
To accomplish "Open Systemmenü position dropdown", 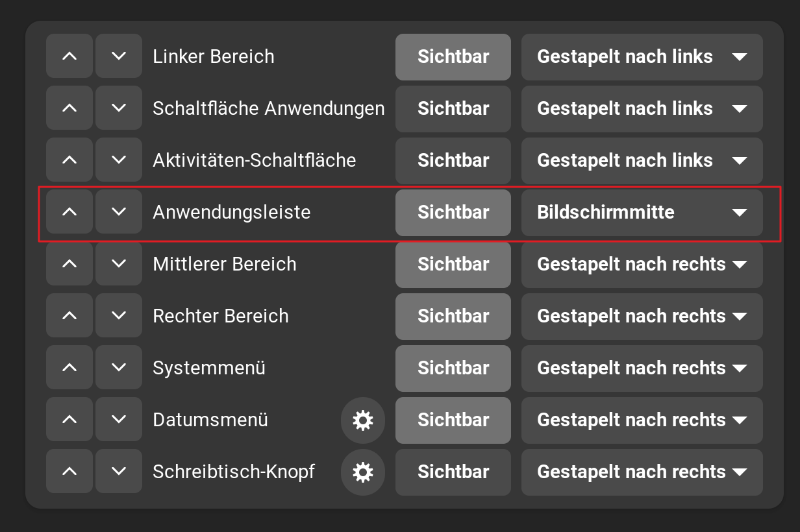I will click(642, 368).
